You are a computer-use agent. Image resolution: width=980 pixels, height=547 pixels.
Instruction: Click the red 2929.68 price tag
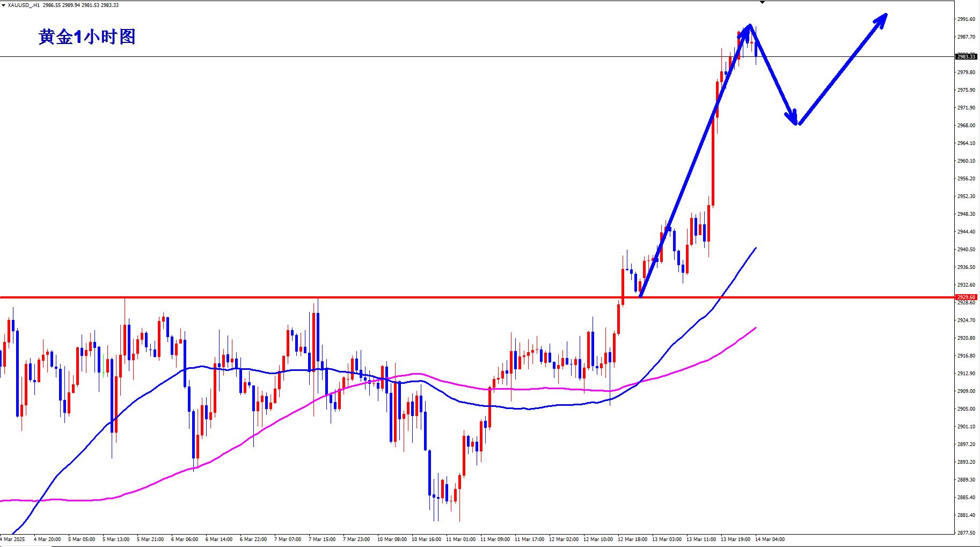966,297
